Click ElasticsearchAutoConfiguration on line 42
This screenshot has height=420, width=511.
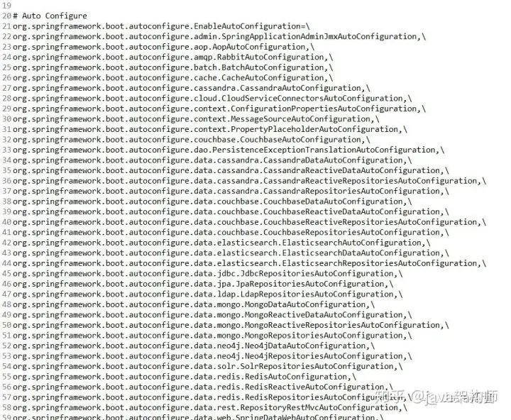pyautogui.click(x=351, y=243)
